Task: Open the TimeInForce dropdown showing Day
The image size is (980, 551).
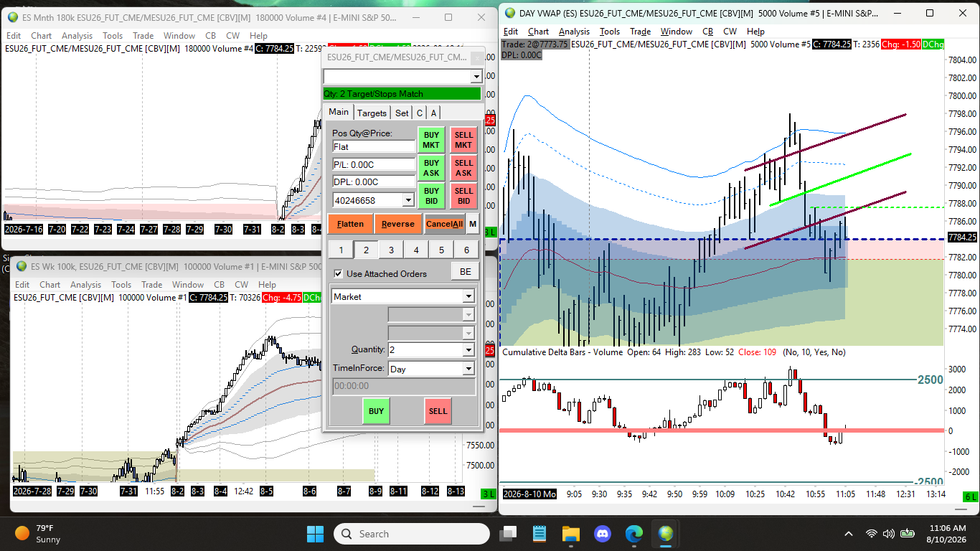Action: tap(468, 369)
